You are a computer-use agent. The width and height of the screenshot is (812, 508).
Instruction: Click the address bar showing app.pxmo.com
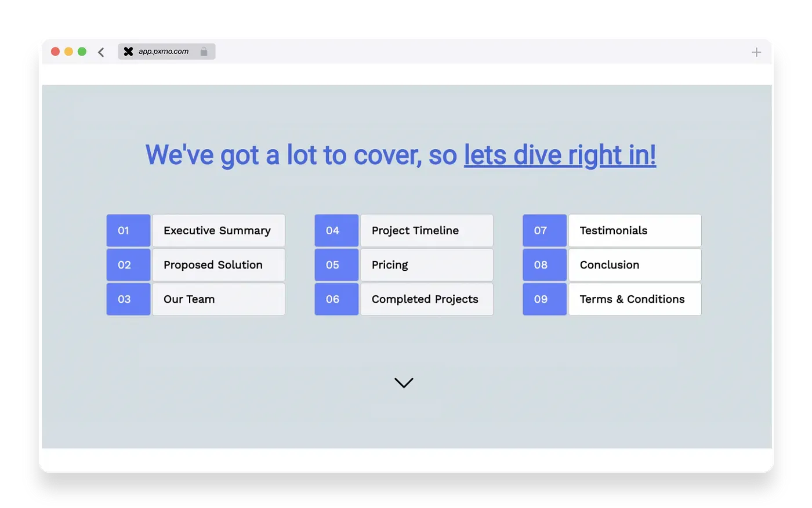tap(164, 52)
